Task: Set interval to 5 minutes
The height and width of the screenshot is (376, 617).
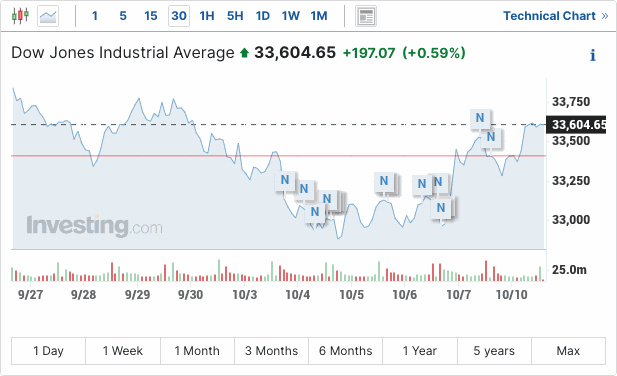Action: click(x=123, y=16)
